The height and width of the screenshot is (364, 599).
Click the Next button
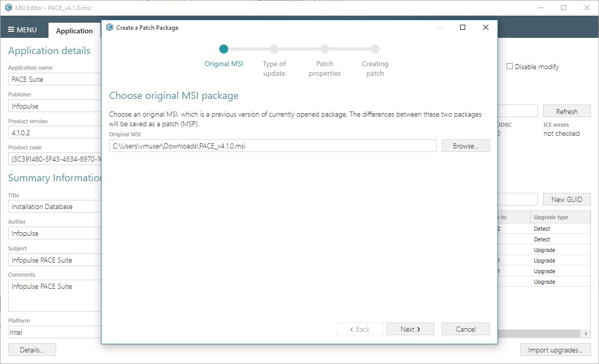410,329
